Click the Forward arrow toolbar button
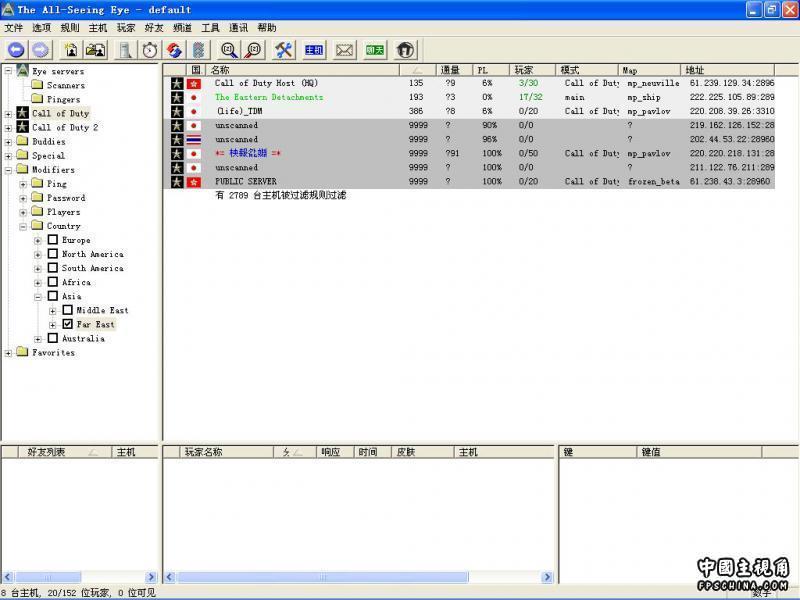 (41, 49)
